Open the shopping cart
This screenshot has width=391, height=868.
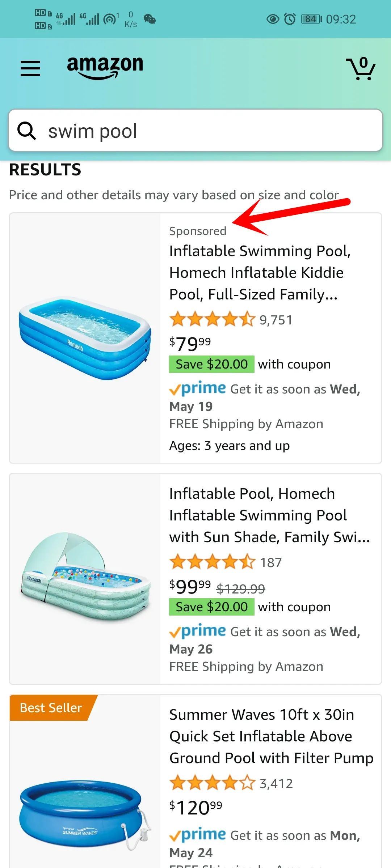point(361,68)
